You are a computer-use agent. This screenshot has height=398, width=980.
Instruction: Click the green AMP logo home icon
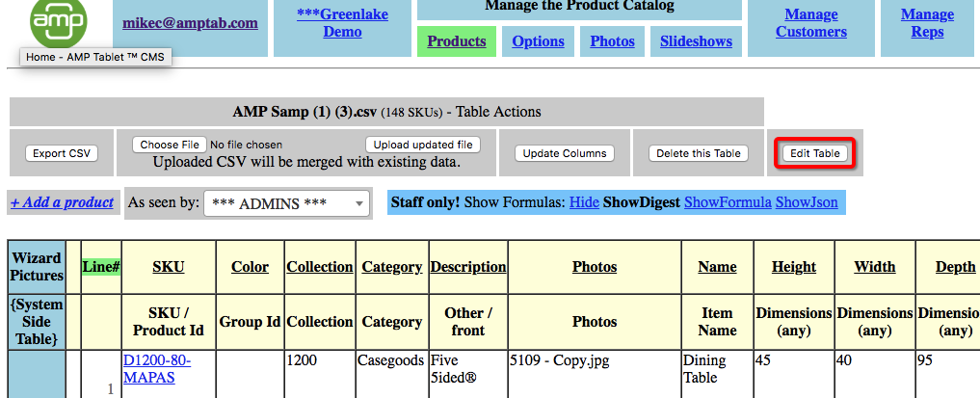(58, 22)
